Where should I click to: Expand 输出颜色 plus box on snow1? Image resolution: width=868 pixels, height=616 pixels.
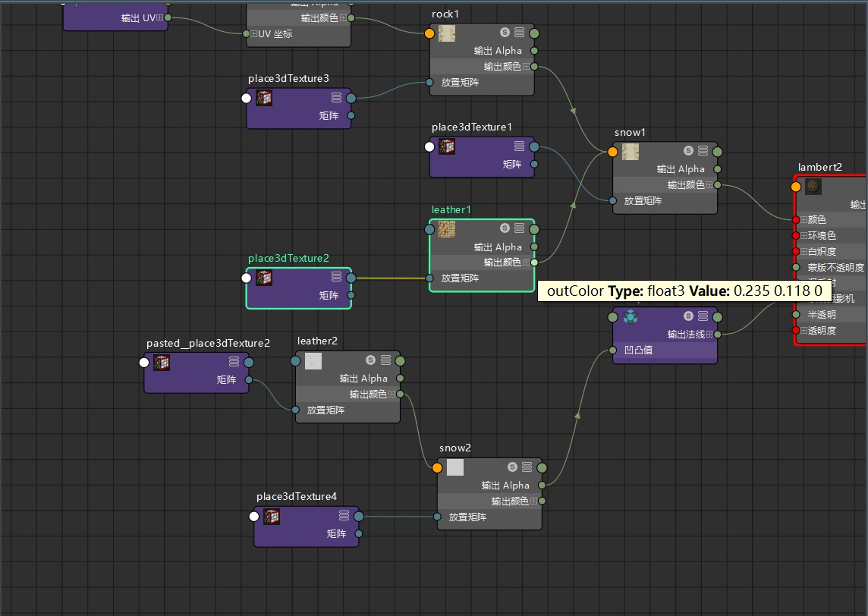pyautogui.click(x=709, y=185)
